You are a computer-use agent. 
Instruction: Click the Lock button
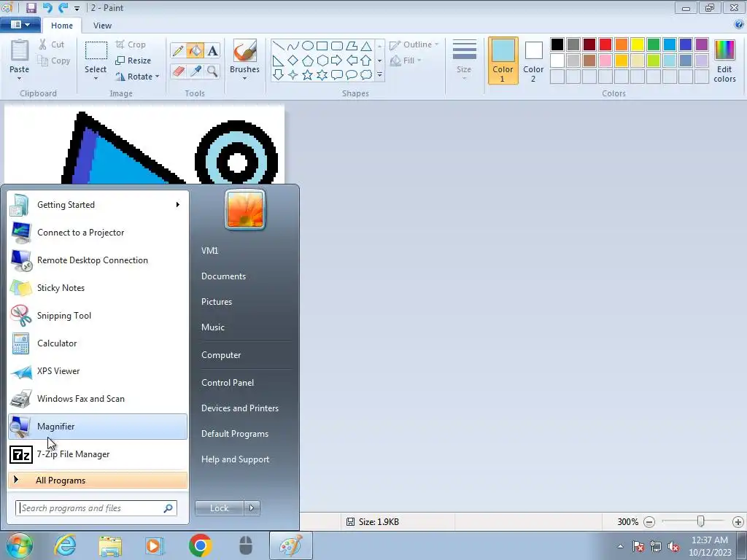[220, 508]
